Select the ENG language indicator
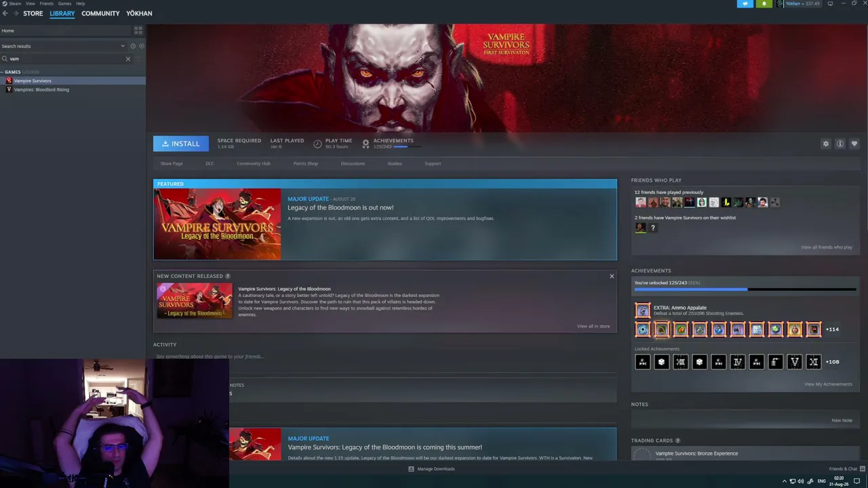The width and height of the screenshot is (868, 488). click(x=822, y=481)
